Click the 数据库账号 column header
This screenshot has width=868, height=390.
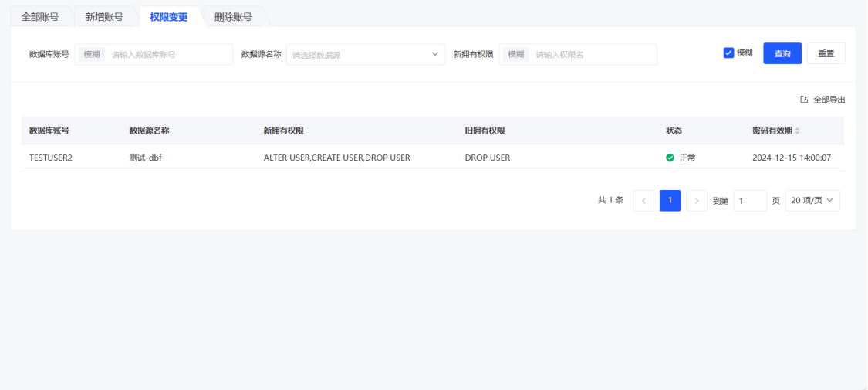coord(49,131)
